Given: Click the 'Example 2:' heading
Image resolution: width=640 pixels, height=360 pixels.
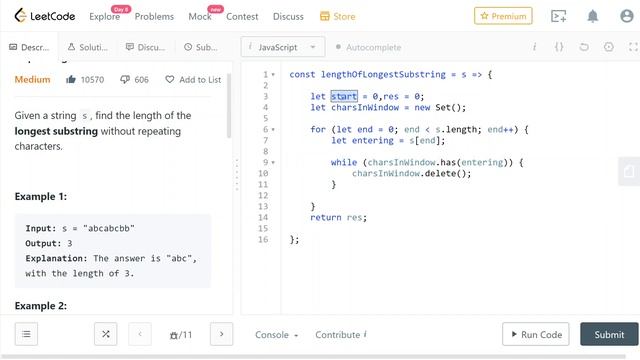Looking at the screenshot, I should 41,306.
